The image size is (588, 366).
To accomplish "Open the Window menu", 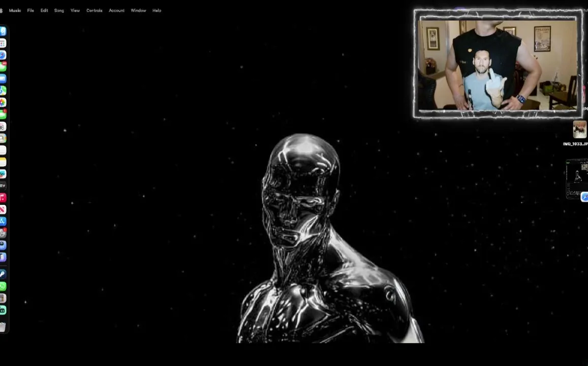I will pyautogui.click(x=138, y=11).
